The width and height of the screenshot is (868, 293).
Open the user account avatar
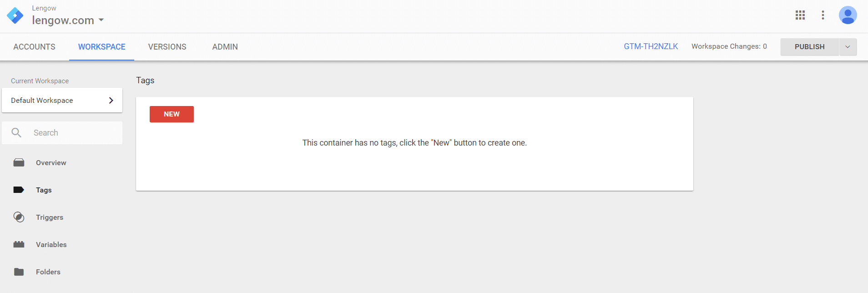pyautogui.click(x=848, y=15)
